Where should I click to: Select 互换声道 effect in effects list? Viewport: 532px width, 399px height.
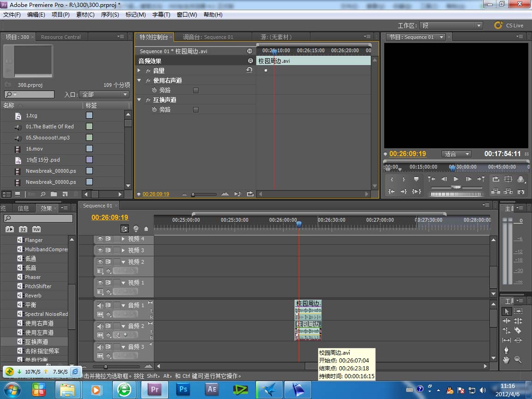(x=36, y=342)
